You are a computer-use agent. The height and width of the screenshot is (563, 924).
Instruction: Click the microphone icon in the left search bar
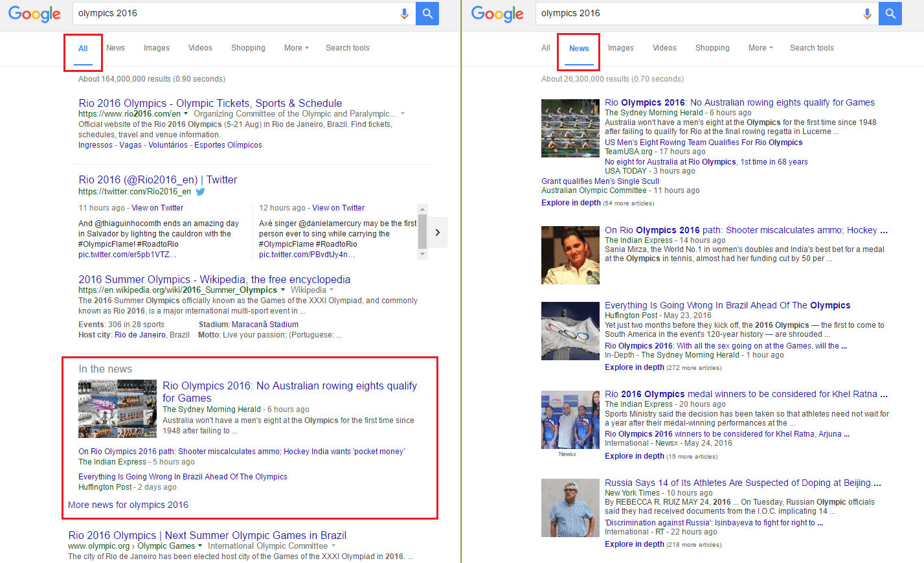click(x=404, y=13)
